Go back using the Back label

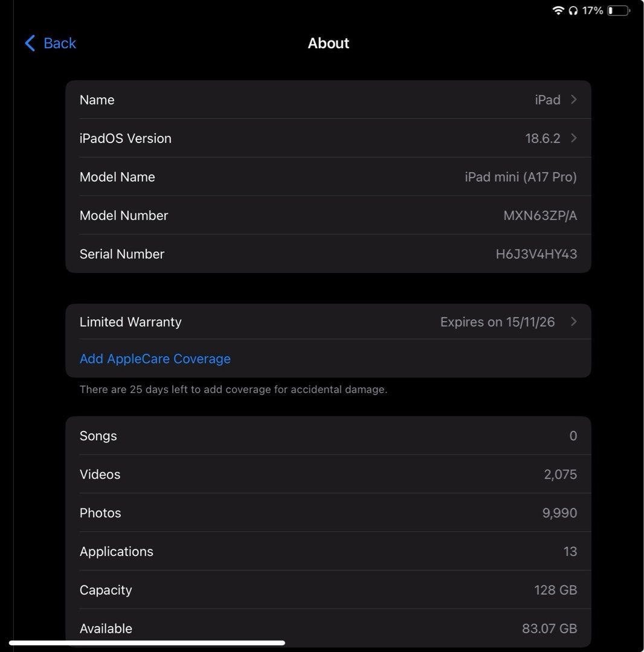pyautogui.click(x=60, y=43)
